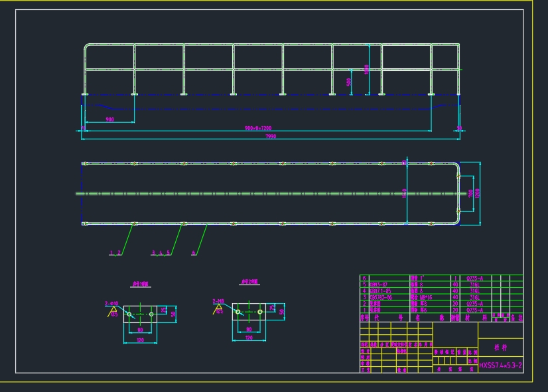This screenshot has height=392, width=548.
Task: Click the surface roughness symbol under 2-Φ10
Action: pos(113,311)
